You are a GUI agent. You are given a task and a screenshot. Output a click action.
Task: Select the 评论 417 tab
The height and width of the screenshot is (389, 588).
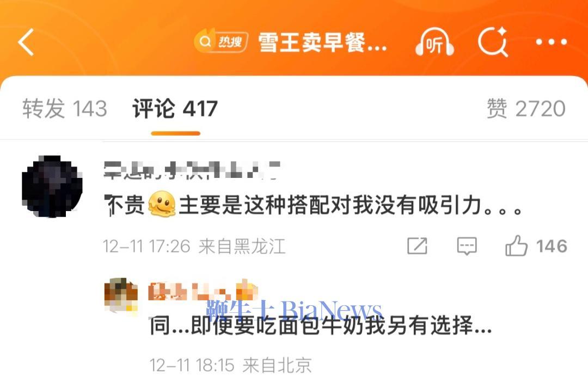click(x=175, y=109)
